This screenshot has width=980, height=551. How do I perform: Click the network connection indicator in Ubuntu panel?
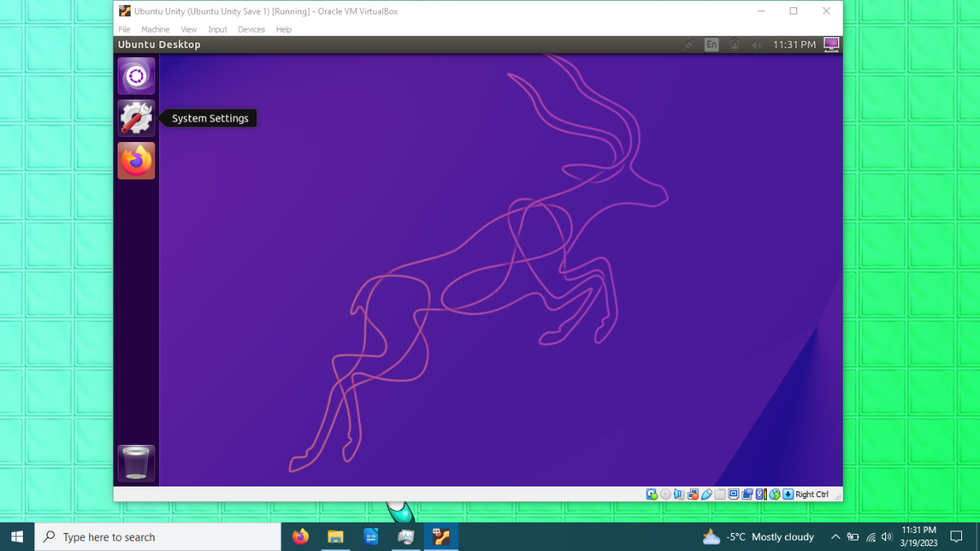(x=688, y=45)
